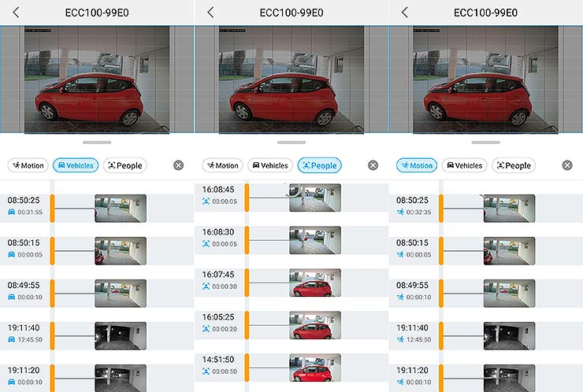Viewport: 583px width, 392px height.
Task: Expand drag handle above the highlighted Motion chip
Action: tap(485, 142)
